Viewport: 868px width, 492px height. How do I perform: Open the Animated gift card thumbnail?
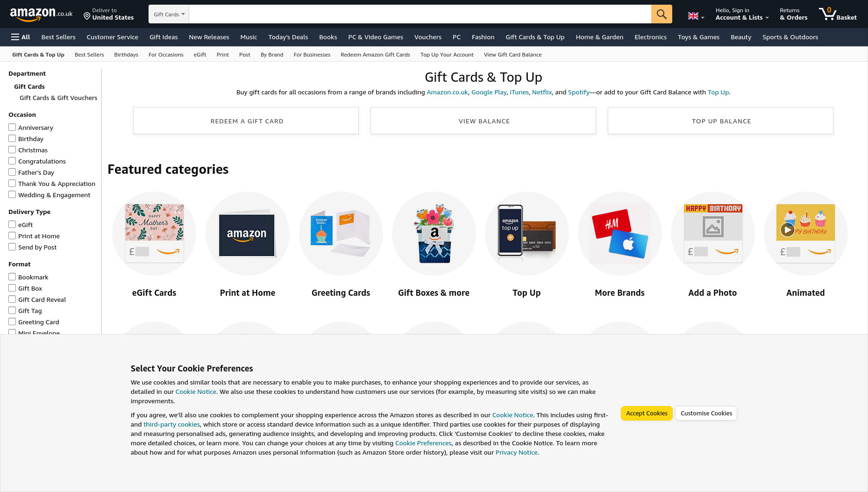pyautogui.click(x=805, y=233)
